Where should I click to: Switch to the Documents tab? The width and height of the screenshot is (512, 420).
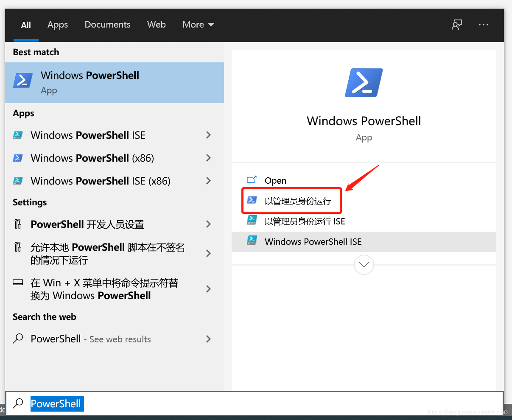click(x=108, y=25)
